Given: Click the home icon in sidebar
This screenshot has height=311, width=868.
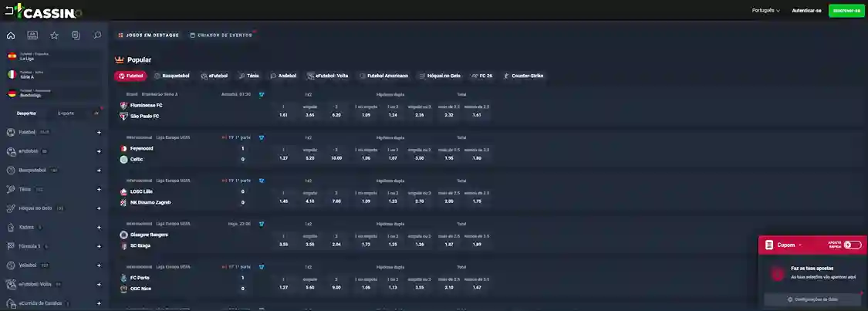Looking at the screenshot, I should [11, 35].
